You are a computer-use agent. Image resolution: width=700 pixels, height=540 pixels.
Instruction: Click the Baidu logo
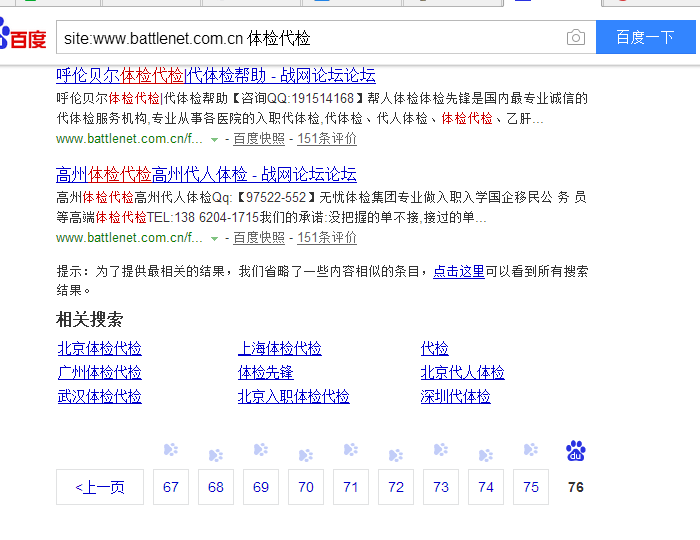pos(23,35)
